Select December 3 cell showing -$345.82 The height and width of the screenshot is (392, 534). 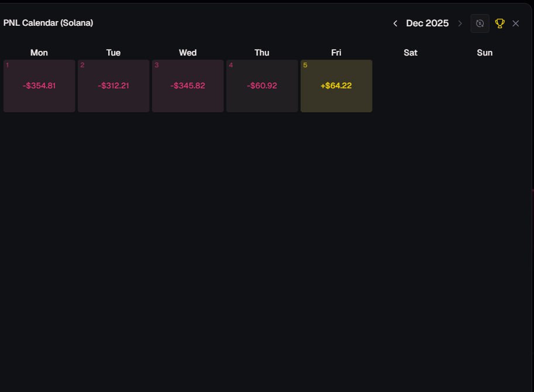click(x=188, y=86)
